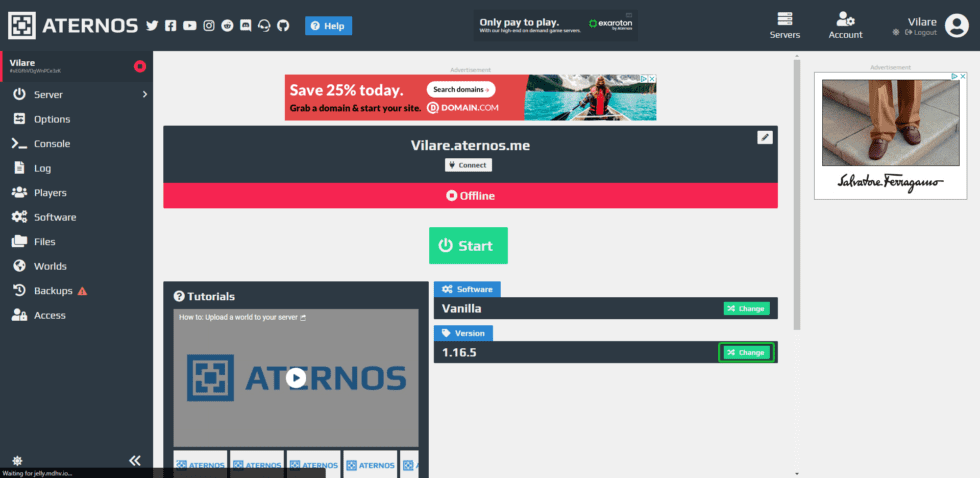The width and height of the screenshot is (980, 478).
Task: Click the Vilare.aternos.me server address text
Action: point(470,146)
